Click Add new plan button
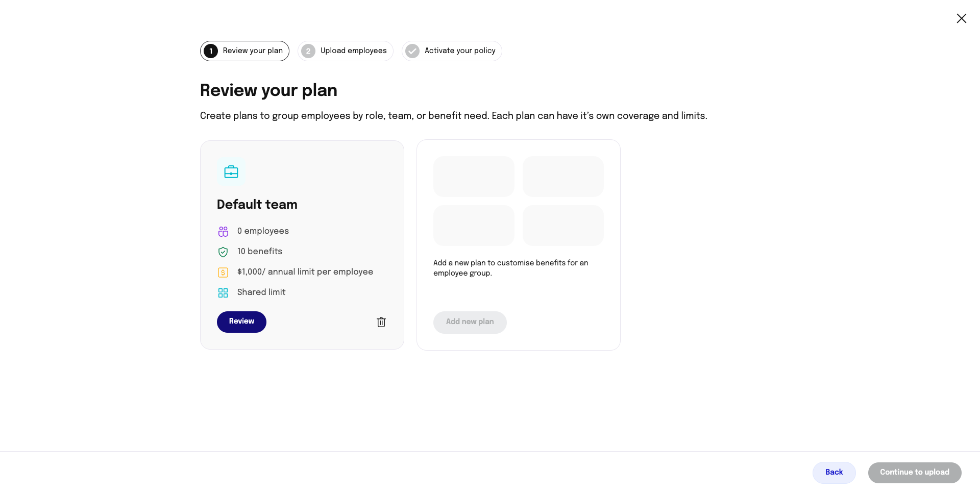The height and width of the screenshot is (494, 980). [470, 322]
